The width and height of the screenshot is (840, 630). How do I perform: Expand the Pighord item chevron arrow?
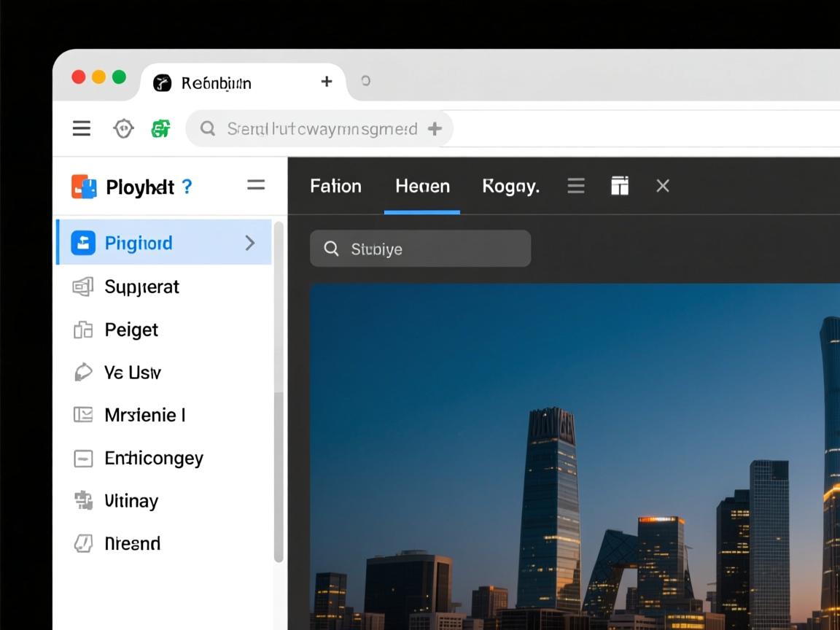250,243
